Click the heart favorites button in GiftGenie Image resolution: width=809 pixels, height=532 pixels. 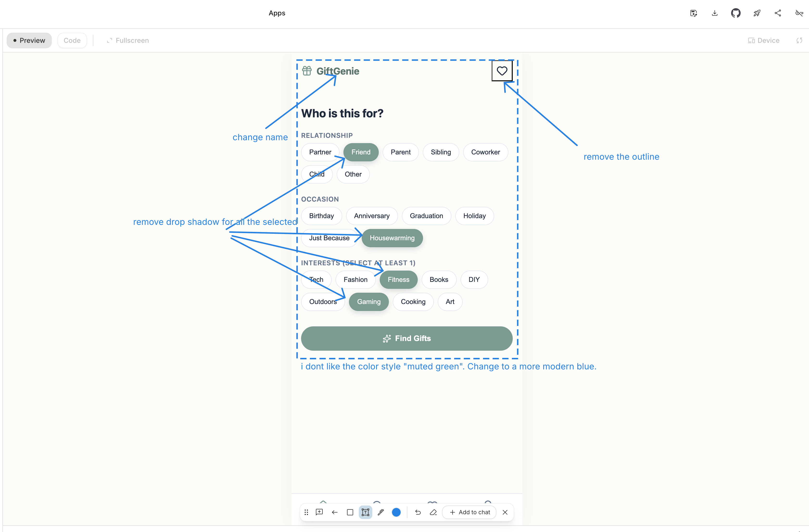click(x=502, y=71)
